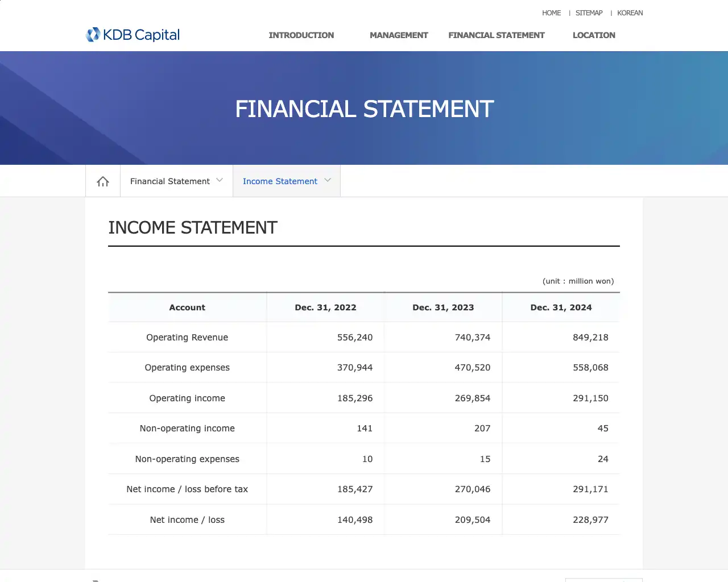Select the Dec. 31, 2024 column header
Image resolution: width=728 pixels, height=582 pixels.
pos(561,307)
